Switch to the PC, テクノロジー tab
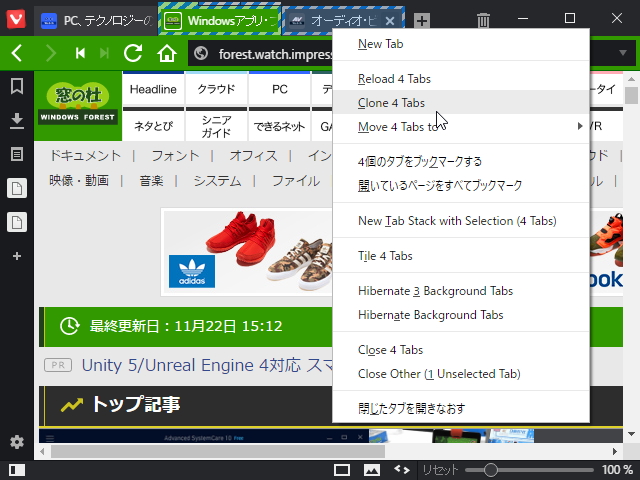Image resolution: width=640 pixels, height=480 pixels. point(96,21)
